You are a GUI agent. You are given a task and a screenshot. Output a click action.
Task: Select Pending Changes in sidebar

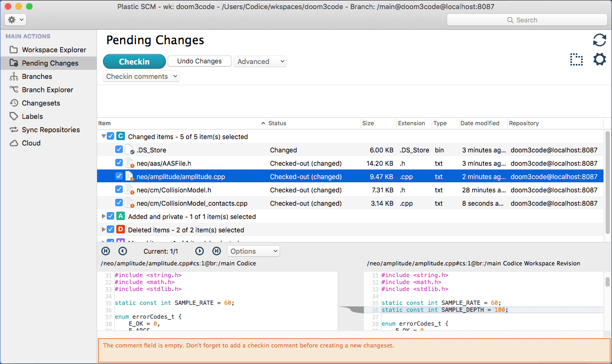coord(49,63)
